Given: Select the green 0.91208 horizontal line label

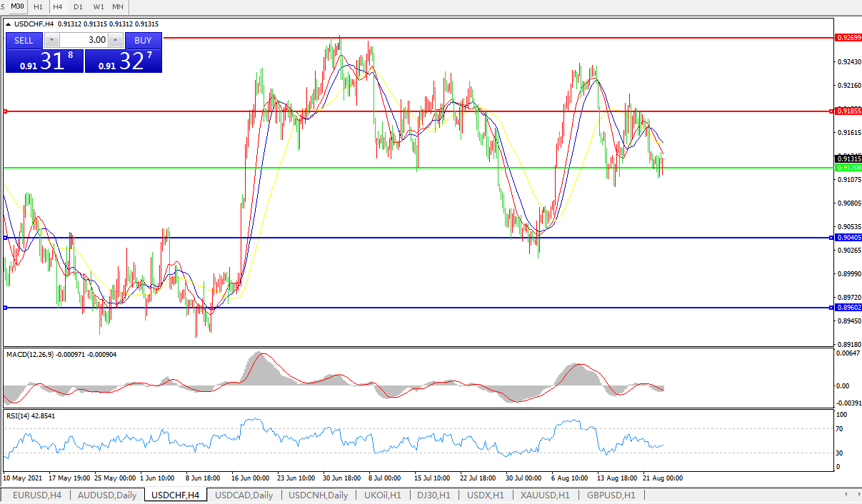Looking at the screenshot, I should click(848, 168).
